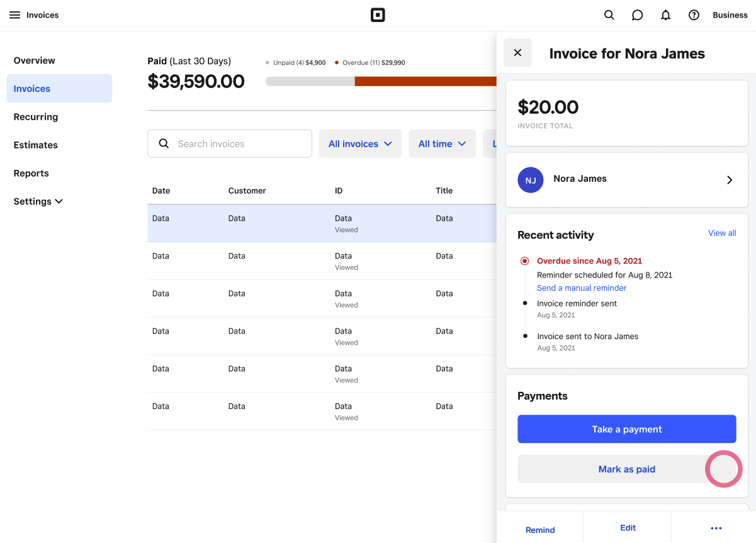Screen dimensions: 756x543
Task: Click the Square logo in header
Action: coord(378,15)
